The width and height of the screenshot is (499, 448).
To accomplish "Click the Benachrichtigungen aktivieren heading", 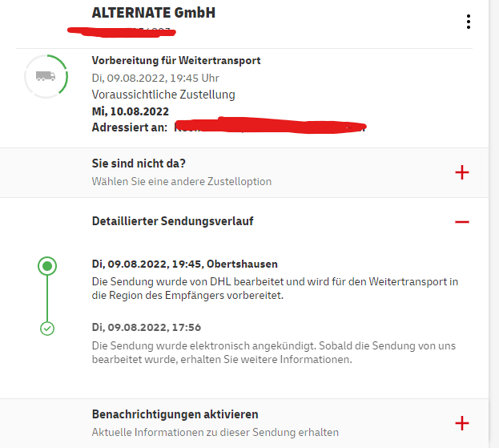I will pos(175,414).
